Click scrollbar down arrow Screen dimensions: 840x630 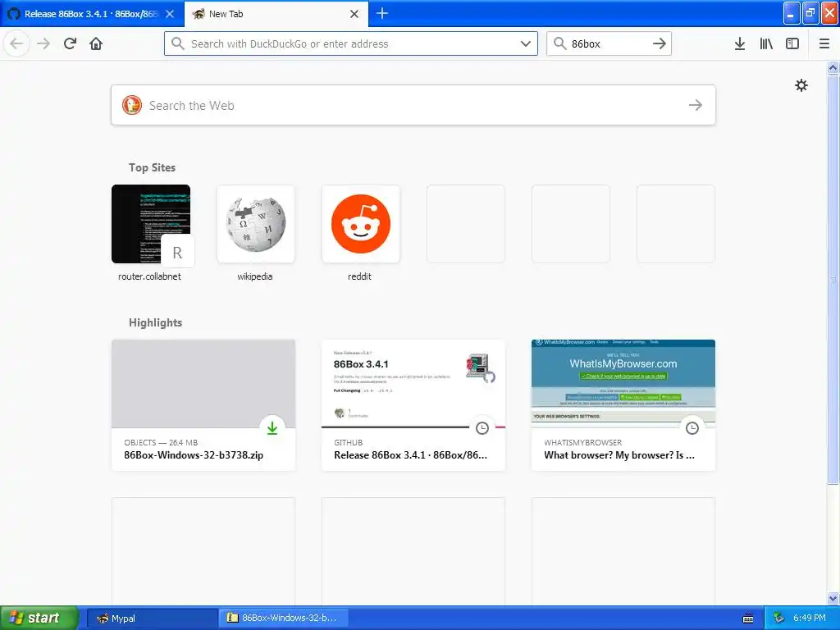pos(833,598)
